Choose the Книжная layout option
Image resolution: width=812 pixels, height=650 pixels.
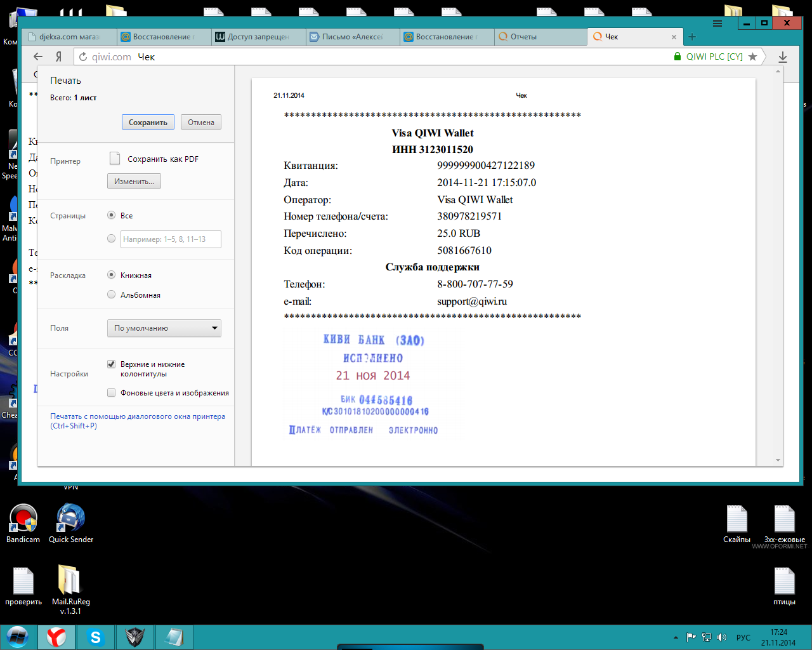[x=112, y=275]
